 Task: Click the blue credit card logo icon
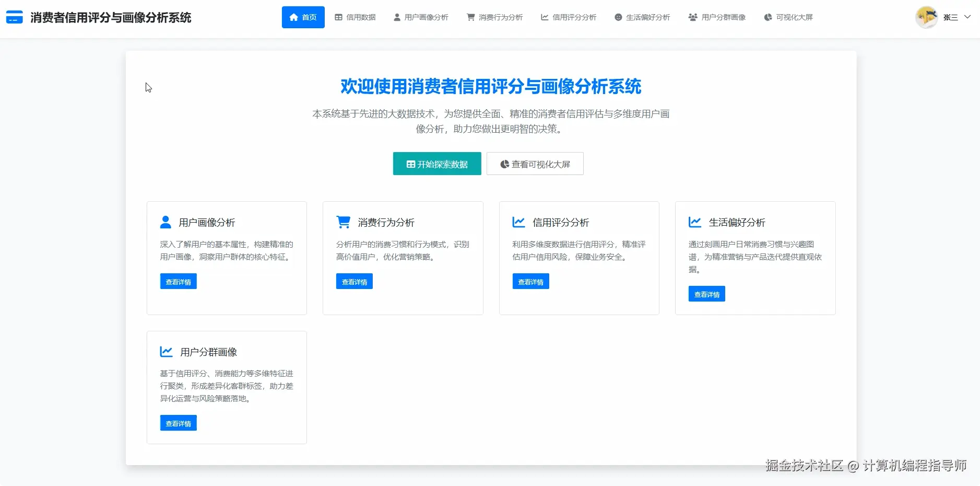point(14,17)
